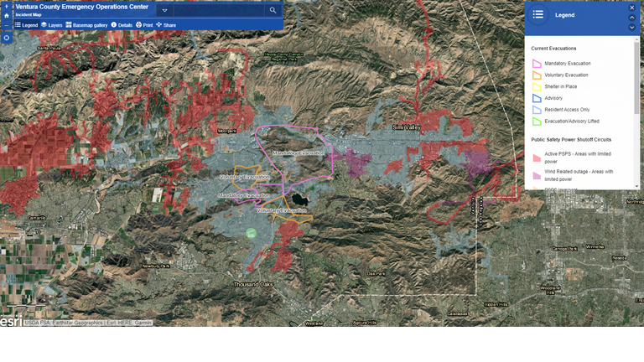Close the Legend panel
The height and width of the screenshot is (362, 644).
pos(632,8)
